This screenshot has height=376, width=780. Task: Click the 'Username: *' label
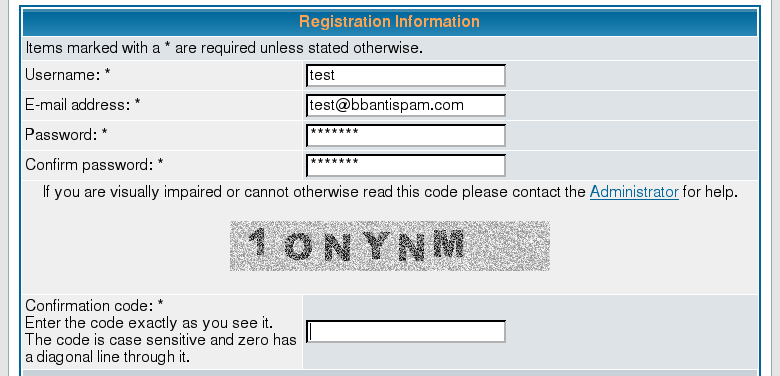68,75
